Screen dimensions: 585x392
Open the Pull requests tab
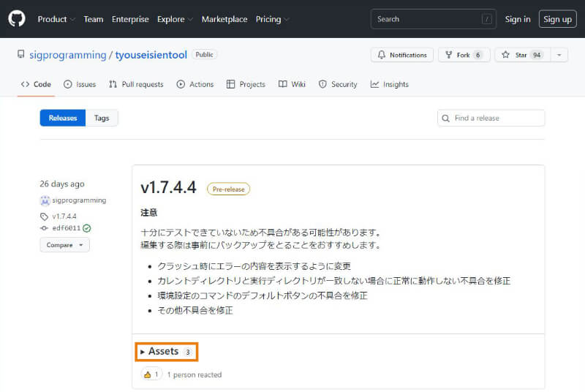pos(136,84)
